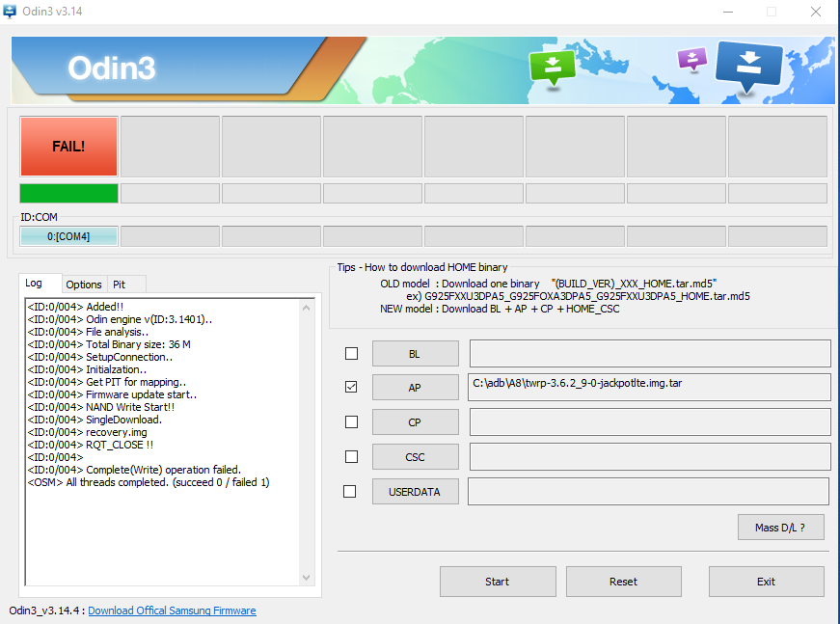Switch to the Options tab

click(84, 285)
